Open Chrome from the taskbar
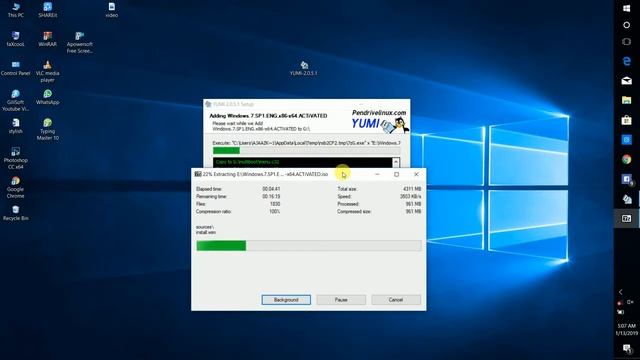This screenshot has height=360, width=640. 627,159
